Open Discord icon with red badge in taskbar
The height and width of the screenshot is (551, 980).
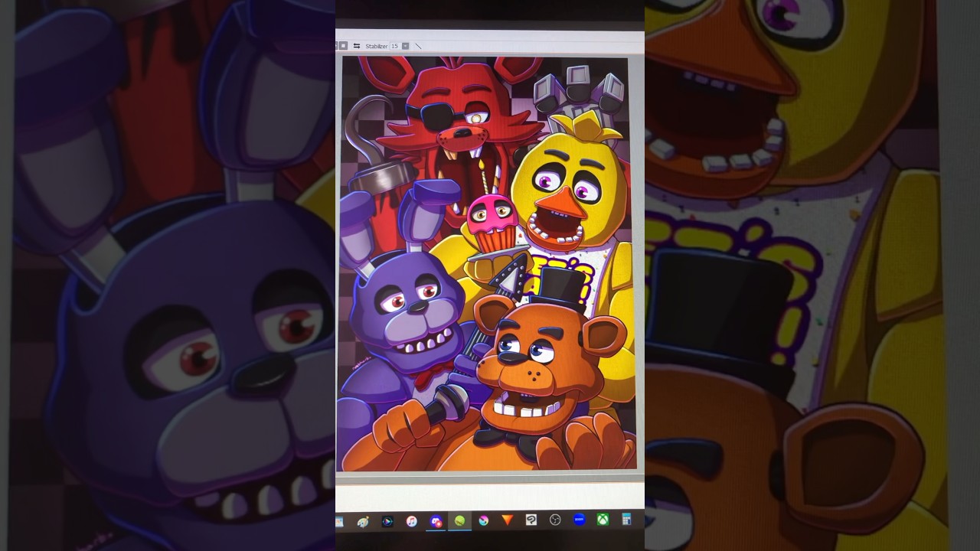436,521
